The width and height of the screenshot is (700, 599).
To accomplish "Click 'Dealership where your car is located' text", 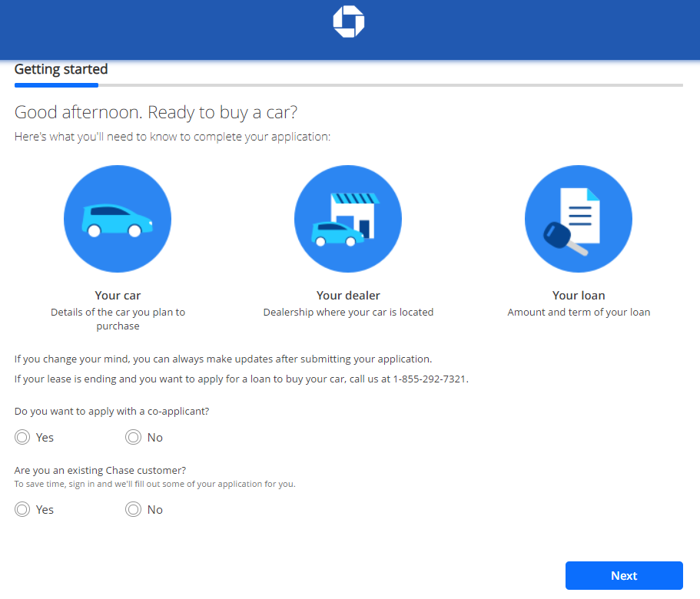I will 348,313.
